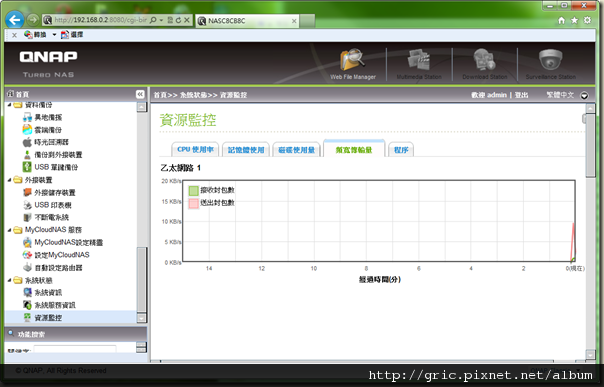The height and width of the screenshot is (387, 604).
Task: Switch to 程序 process tab
Action: coord(401,150)
